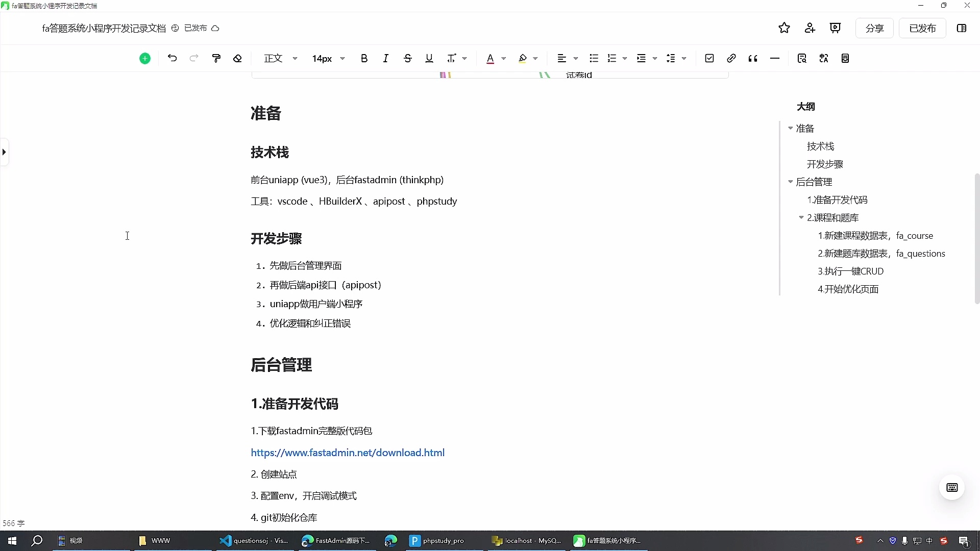
Task: Jump to 1.准备开发代码 in outline
Action: (x=837, y=200)
